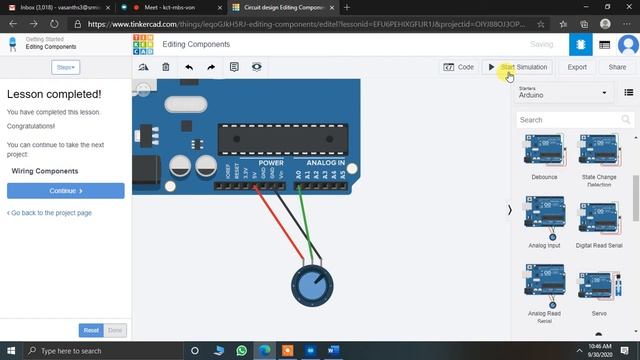The width and height of the screenshot is (640, 360).
Task: Switch to component list table view
Action: tap(604, 44)
